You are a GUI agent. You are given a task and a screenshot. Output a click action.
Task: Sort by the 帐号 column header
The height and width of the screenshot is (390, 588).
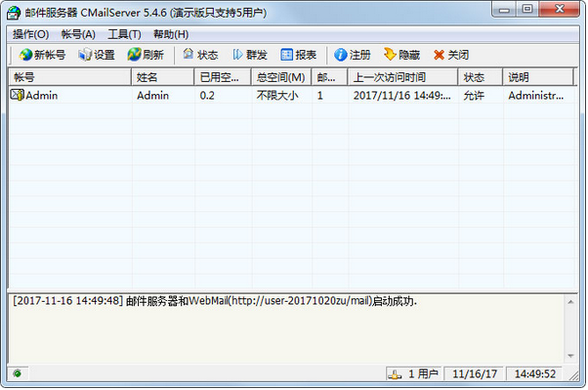point(69,77)
